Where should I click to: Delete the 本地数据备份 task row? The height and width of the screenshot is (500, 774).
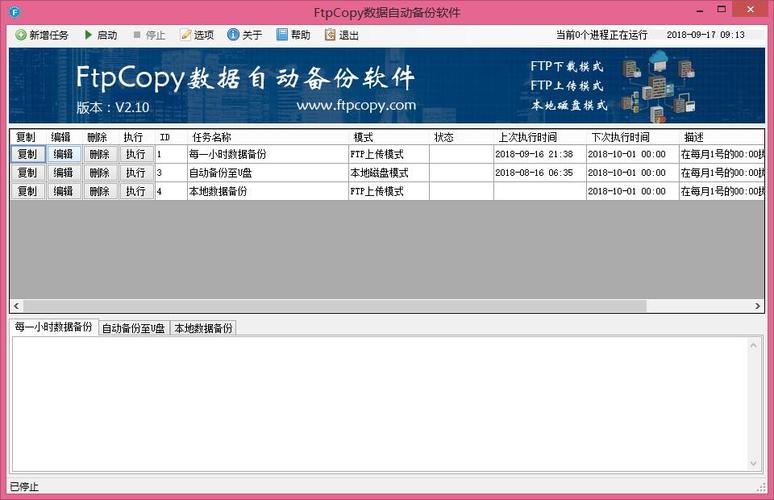tap(100, 191)
